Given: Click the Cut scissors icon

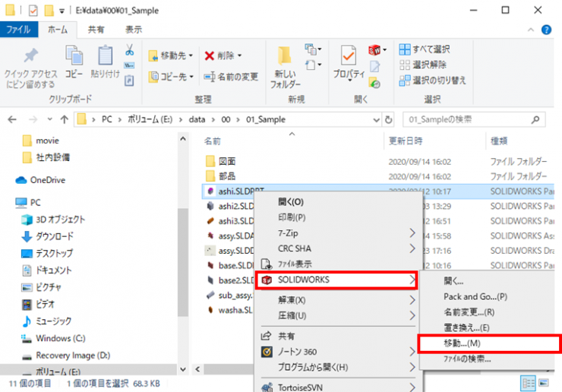Looking at the screenshot, I should (129, 50).
